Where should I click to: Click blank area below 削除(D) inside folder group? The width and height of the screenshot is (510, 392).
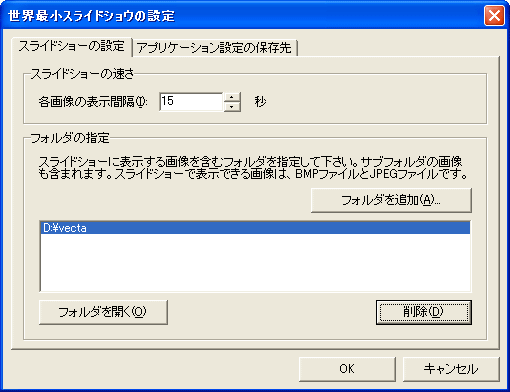pos(424,332)
